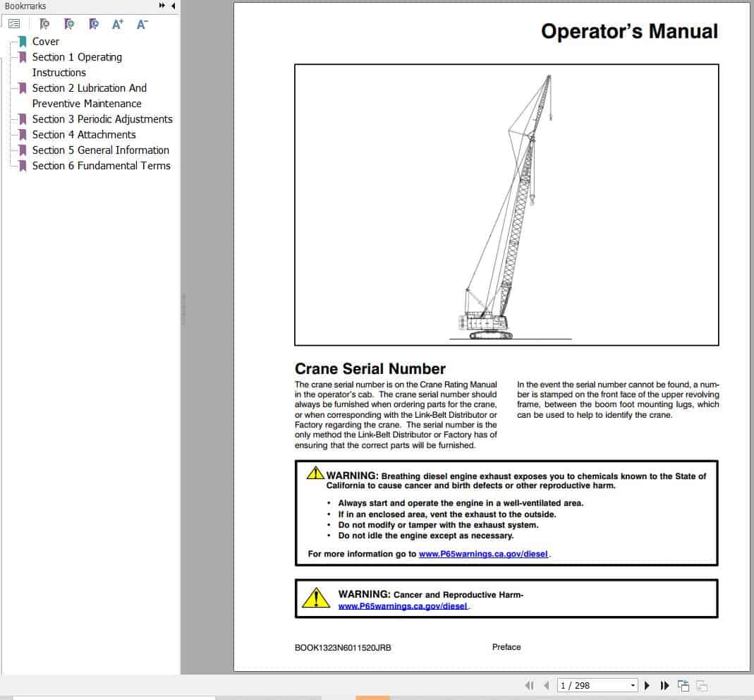Viewport: 754px width, 700px height.
Task: Select the Cover bookmark indicator
Action: coord(22,41)
